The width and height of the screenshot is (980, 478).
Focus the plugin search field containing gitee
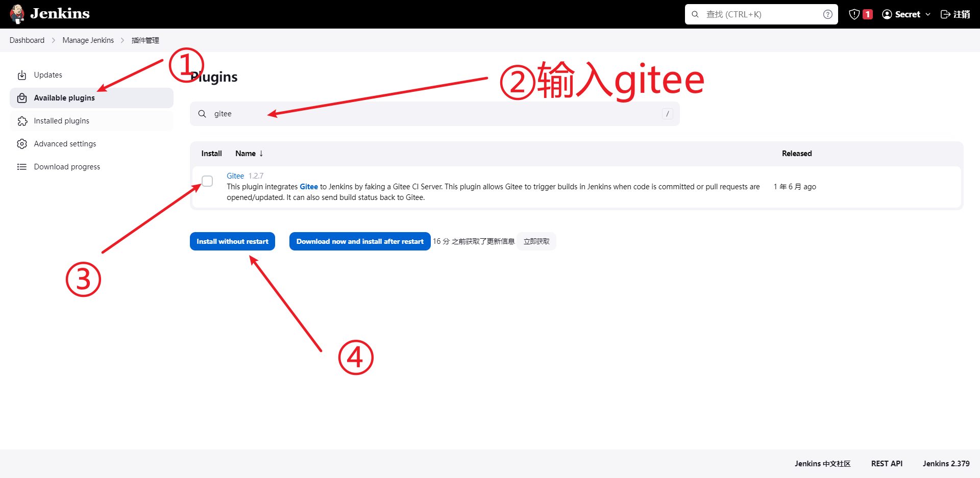(434, 114)
